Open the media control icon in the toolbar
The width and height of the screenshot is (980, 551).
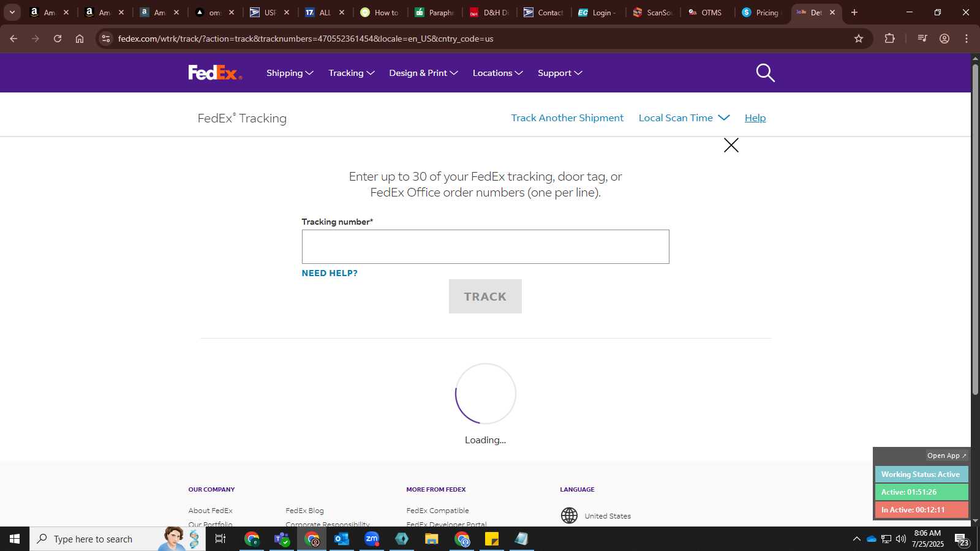pos(922,39)
